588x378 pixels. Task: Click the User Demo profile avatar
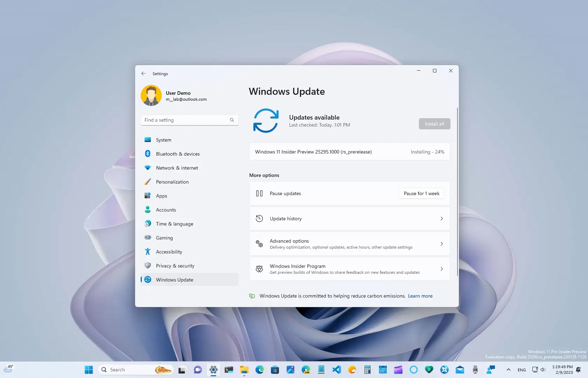[x=151, y=95]
